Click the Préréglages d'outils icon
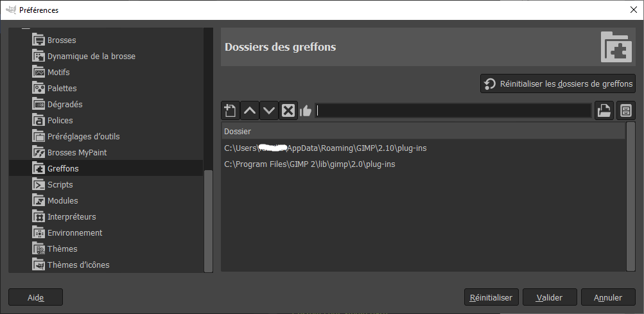 point(38,136)
